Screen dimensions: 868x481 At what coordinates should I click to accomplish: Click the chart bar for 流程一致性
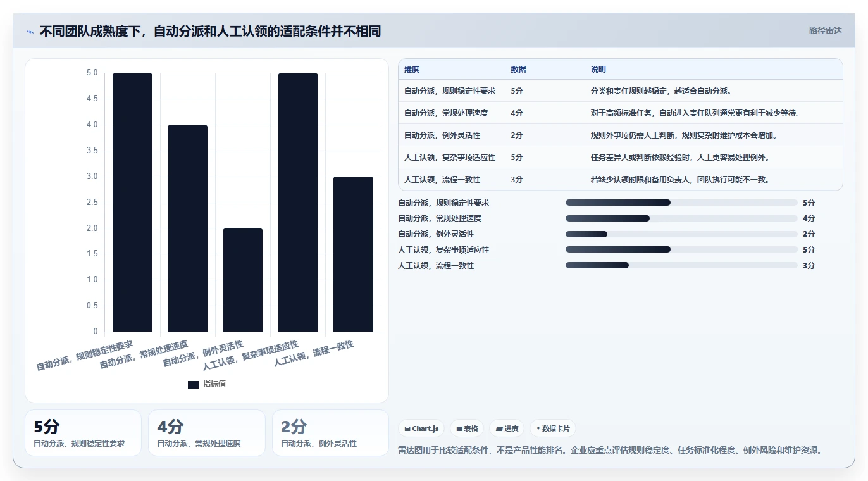click(x=353, y=254)
